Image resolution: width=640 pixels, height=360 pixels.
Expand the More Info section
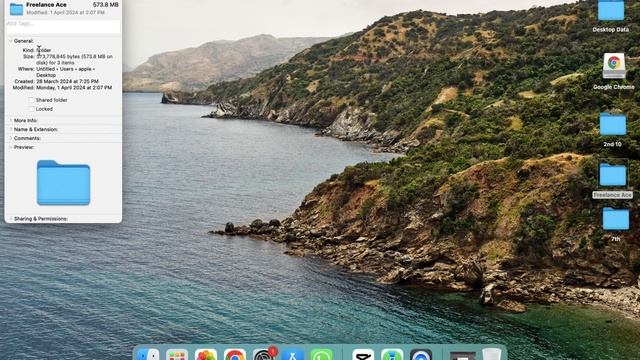click(11, 120)
